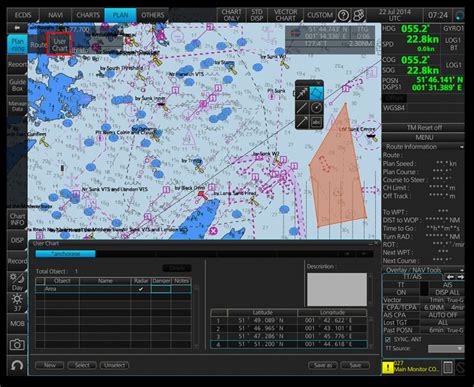474x387 pixels.
Task: Click the Delete object button
Action: 177,268
